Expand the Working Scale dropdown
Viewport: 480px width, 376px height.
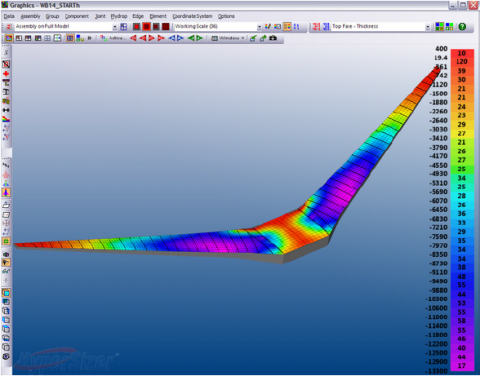(x=259, y=27)
